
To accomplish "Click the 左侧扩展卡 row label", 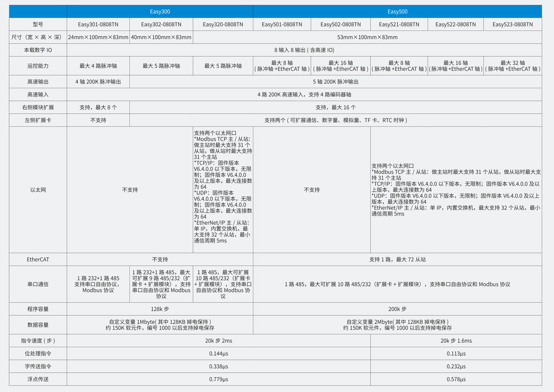I will pos(38,120).
